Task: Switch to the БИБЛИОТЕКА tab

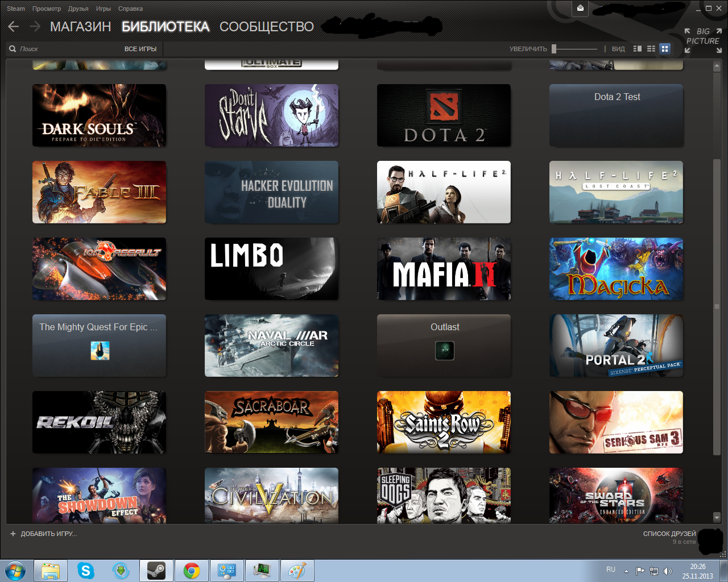Action: click(x=166, y=27)
